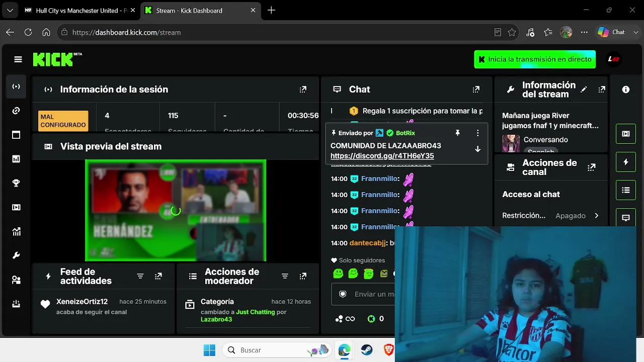Focus the chat message input field

[x=363, y=294]
